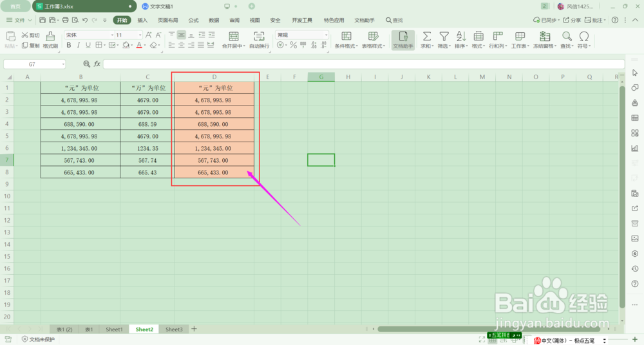This screenshot has height=345, width=644.
Task: Switch to the 视图 tab
Action: [x=254, y=20]
